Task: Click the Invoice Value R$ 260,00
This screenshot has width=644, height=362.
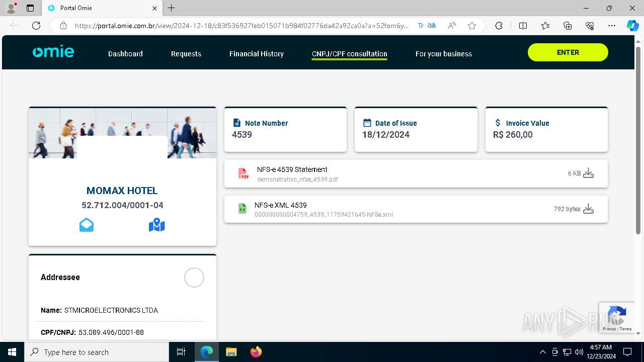Action: [513, 135]
